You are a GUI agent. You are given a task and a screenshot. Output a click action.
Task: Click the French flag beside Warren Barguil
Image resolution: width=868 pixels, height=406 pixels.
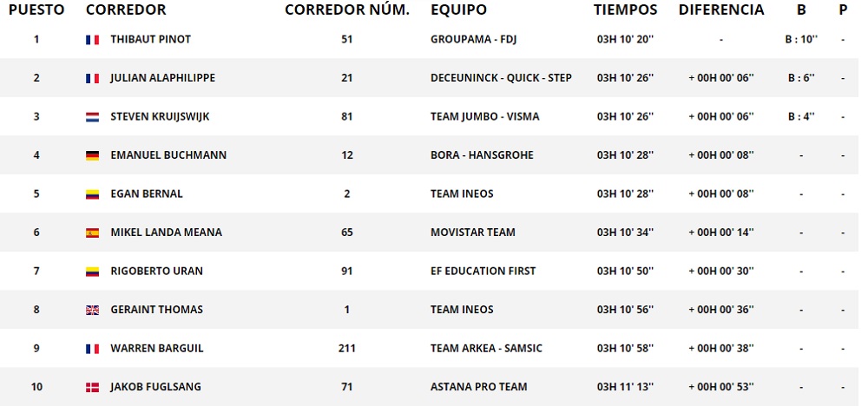click(92, 349)
